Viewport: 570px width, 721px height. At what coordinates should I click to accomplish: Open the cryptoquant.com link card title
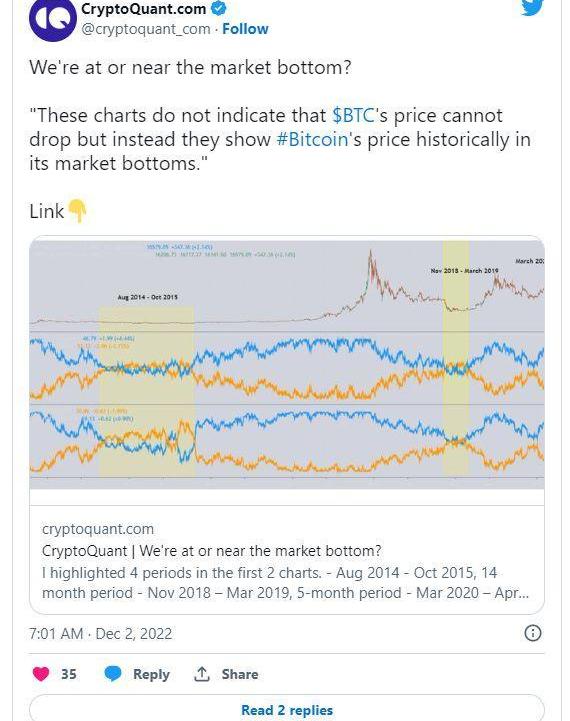[x=211, y=550]
